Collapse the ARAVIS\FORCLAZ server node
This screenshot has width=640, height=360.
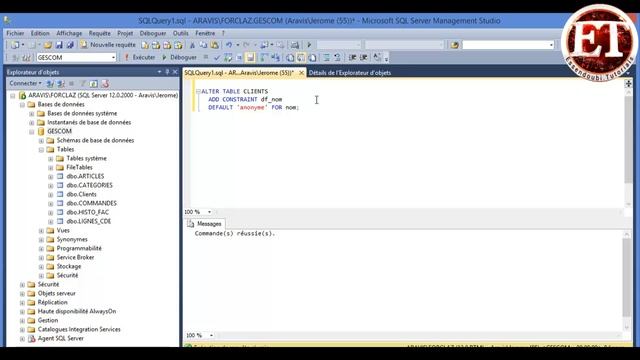pyautogui.click(x=13, y=96)
